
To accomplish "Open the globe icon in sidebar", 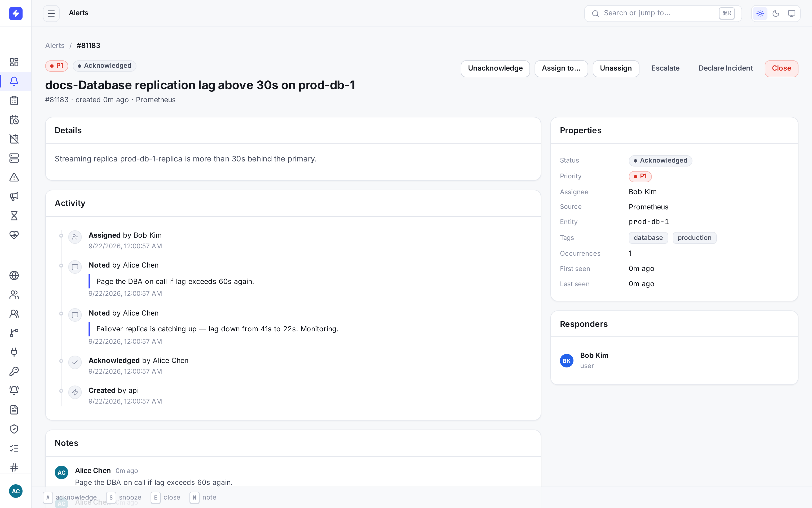I will point(14,275).
